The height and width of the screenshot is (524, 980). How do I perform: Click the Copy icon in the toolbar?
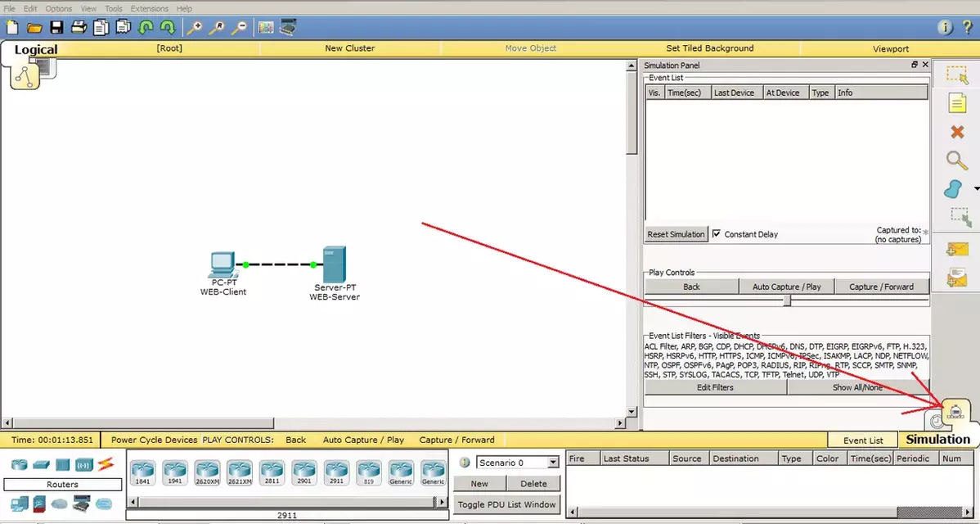pyautogui.click(x=101, y=28)
